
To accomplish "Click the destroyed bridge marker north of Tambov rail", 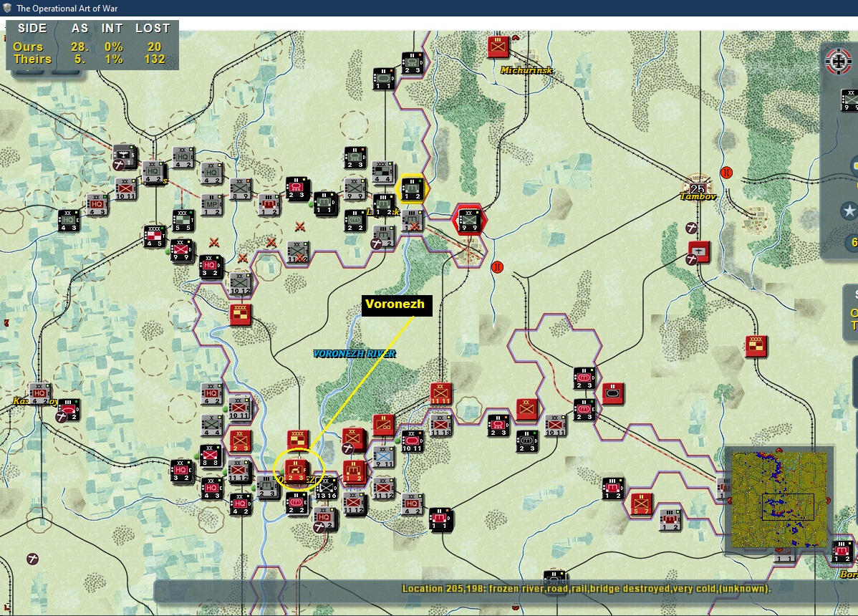I will 726,173.
